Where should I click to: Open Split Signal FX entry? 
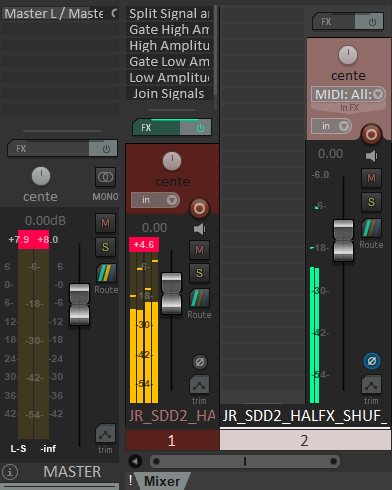(x=169, y=13)
